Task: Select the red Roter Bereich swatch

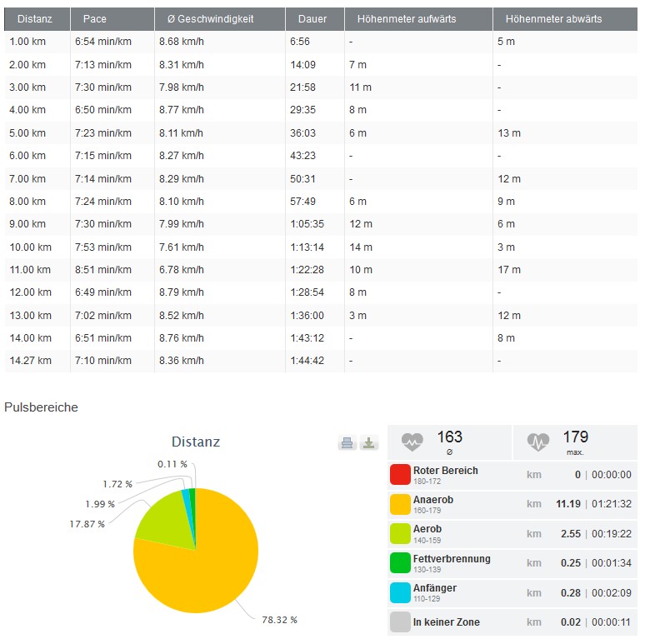Action: pos(400,475)
